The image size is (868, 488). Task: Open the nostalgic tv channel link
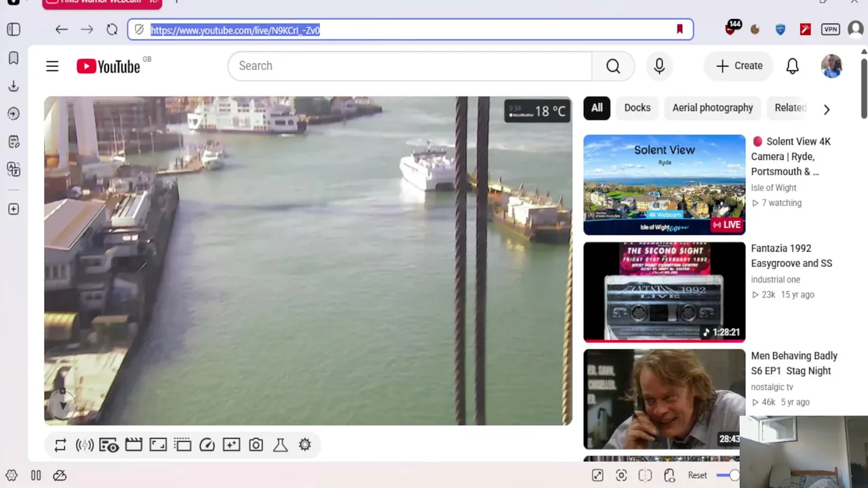tap(772, 387)
